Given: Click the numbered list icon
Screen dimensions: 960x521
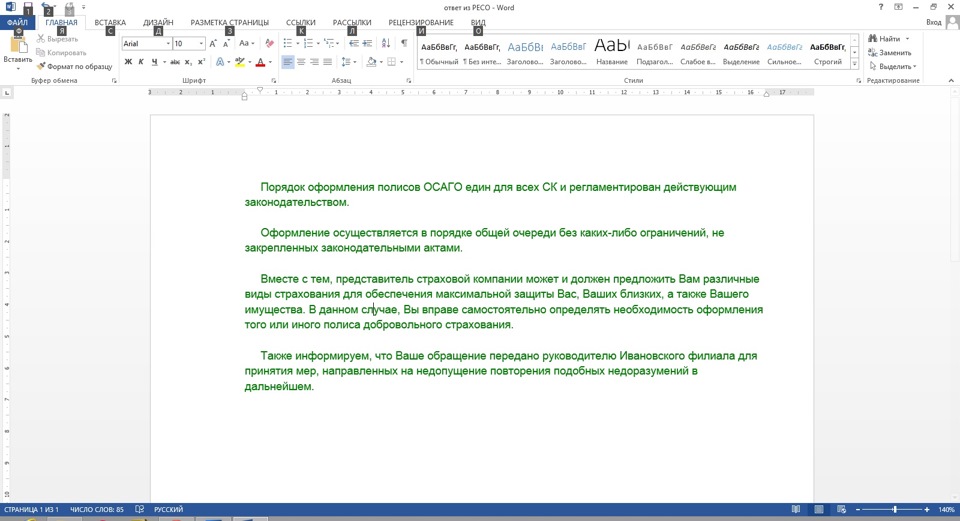Looking at the screenshot, I should pos(308,43).
